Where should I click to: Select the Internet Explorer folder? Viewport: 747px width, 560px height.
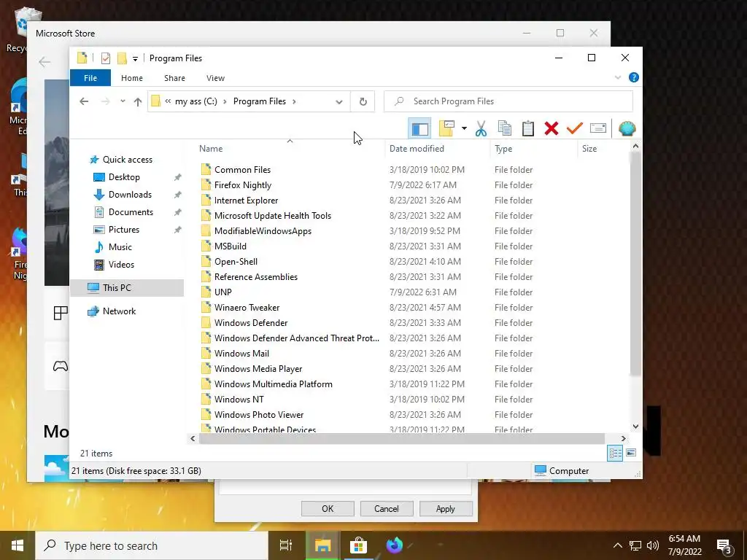[247, 201]
